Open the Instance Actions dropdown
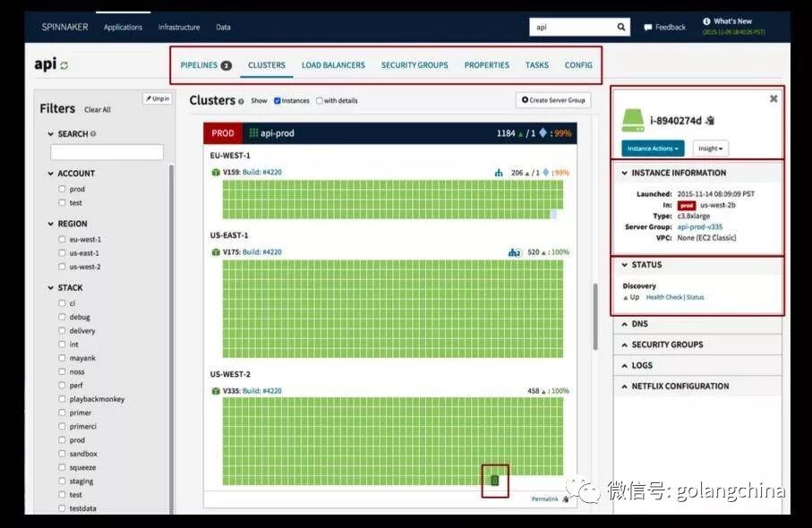812x528 pixels. pyautogui.click(x=653, y=149)
